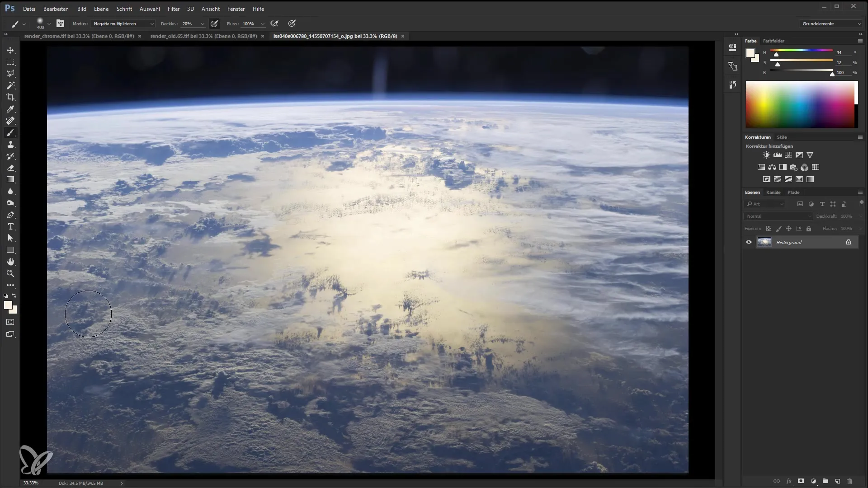Image resolution: width=868 pixels, height=488 pixels.
Task: Click the Hintergrund layer thumbnail
Action: click(764, 242)
